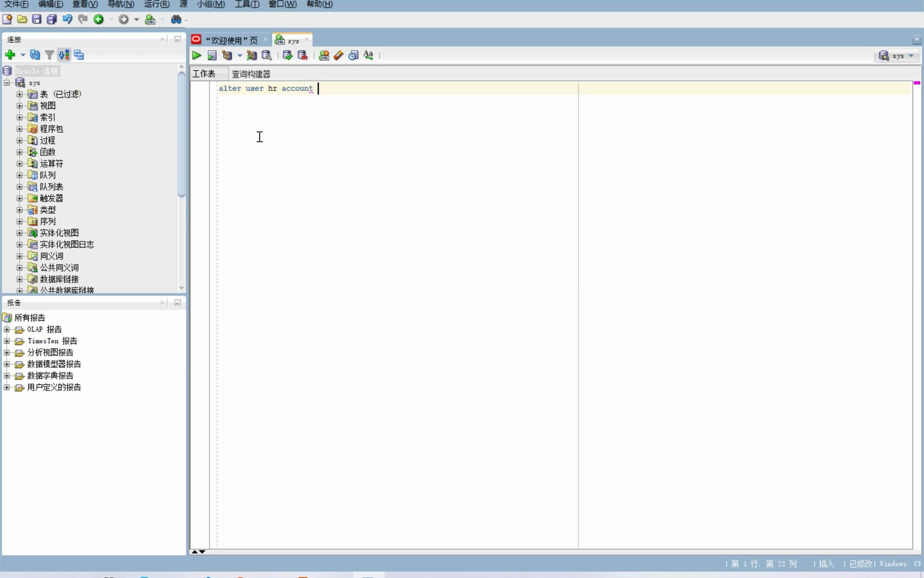Toggle sorted display in connections panel

pos(64,55)
